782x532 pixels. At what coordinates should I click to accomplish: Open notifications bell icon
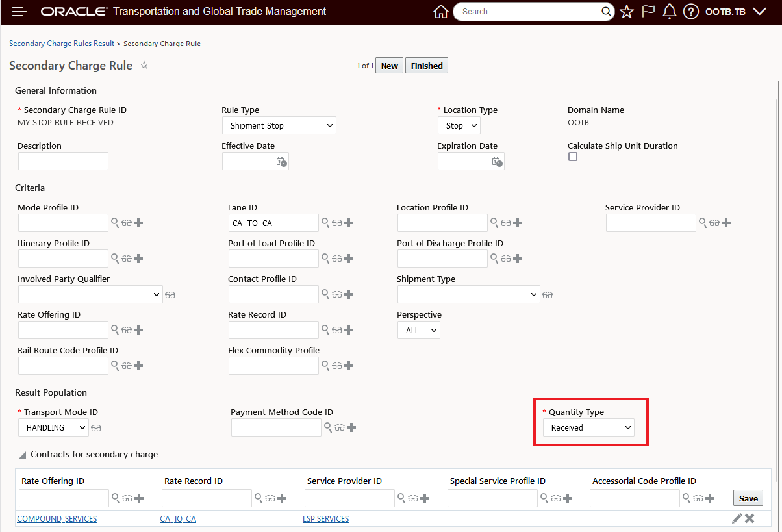(x=670, y=12)
